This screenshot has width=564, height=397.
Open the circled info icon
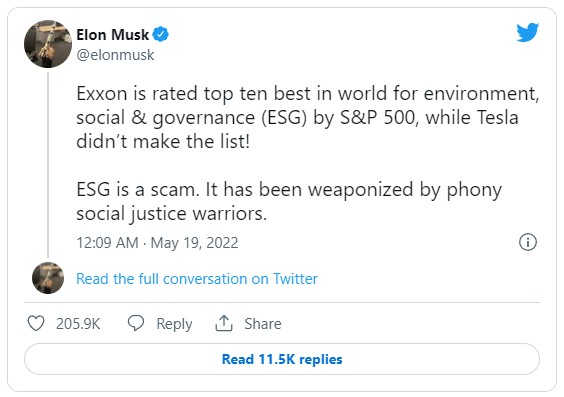point(528,242)
